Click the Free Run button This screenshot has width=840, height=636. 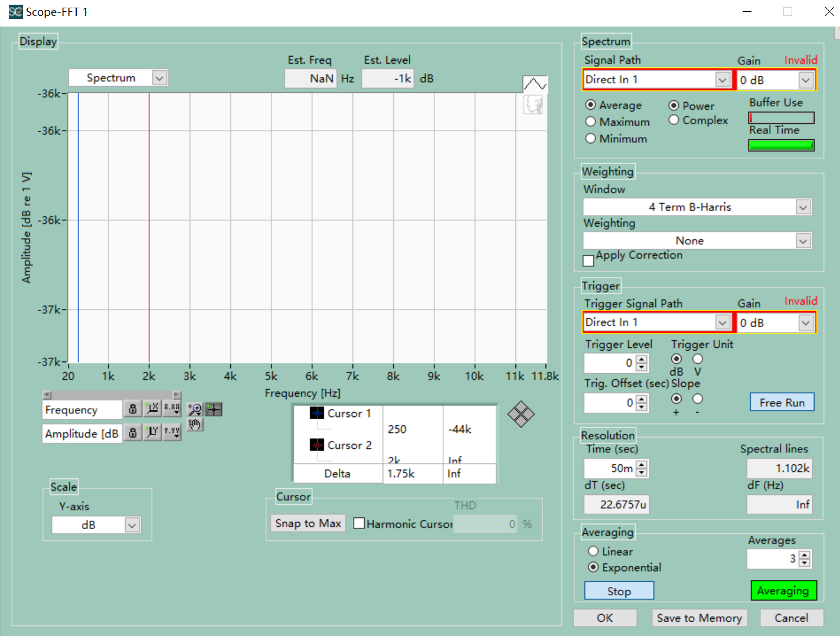point(782,402)
